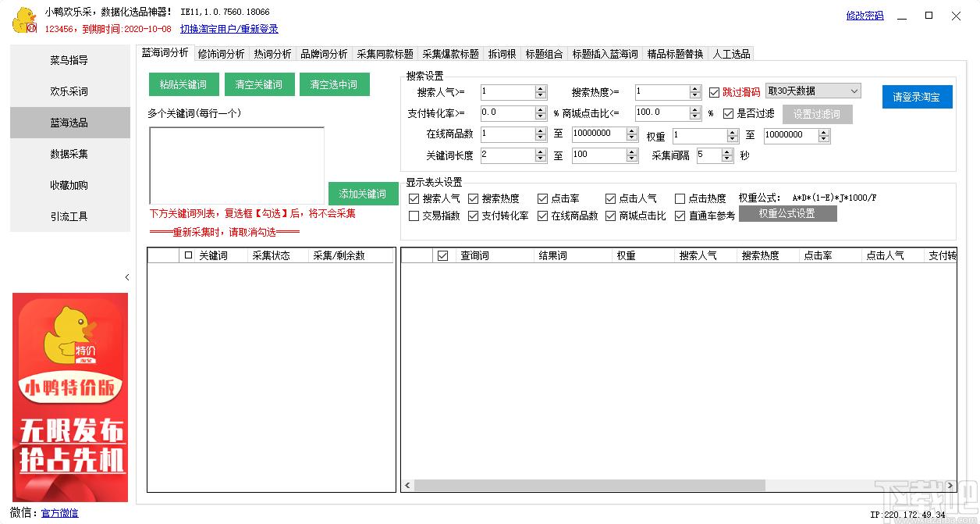Click the stepper of 在线商品数 maximum field
Image resolution: width=980 pixels, height=524 pixels.
pyautogui.click(x=632, y=134)
